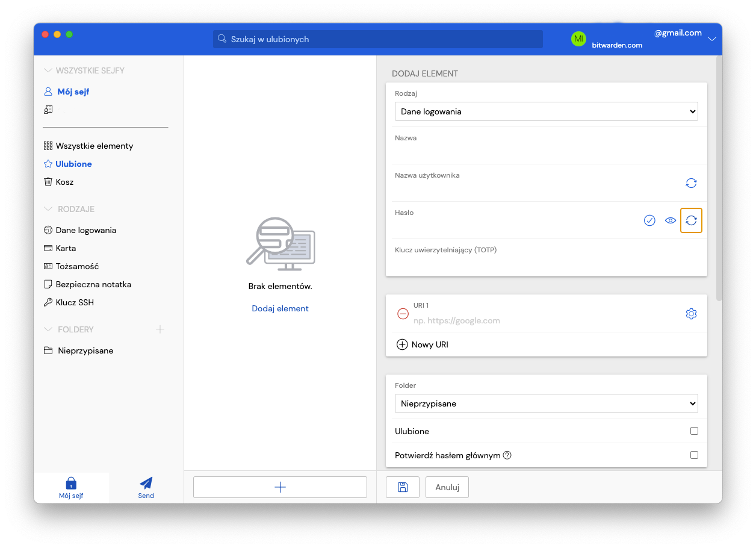Click the help icon beside Potwierdź hasłem głównym
Image resolution: width=756 pixels, height=548 pixels.
click(507, 455)
